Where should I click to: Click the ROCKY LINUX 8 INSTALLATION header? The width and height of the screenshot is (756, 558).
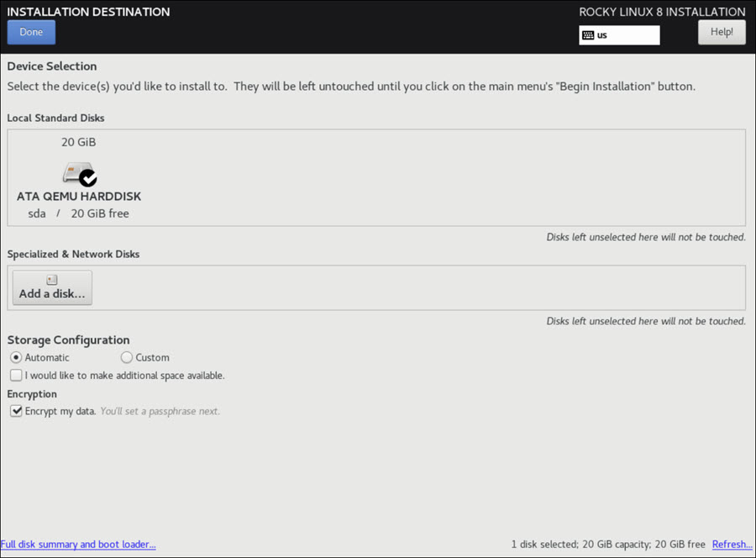click(x=662, y=12)
